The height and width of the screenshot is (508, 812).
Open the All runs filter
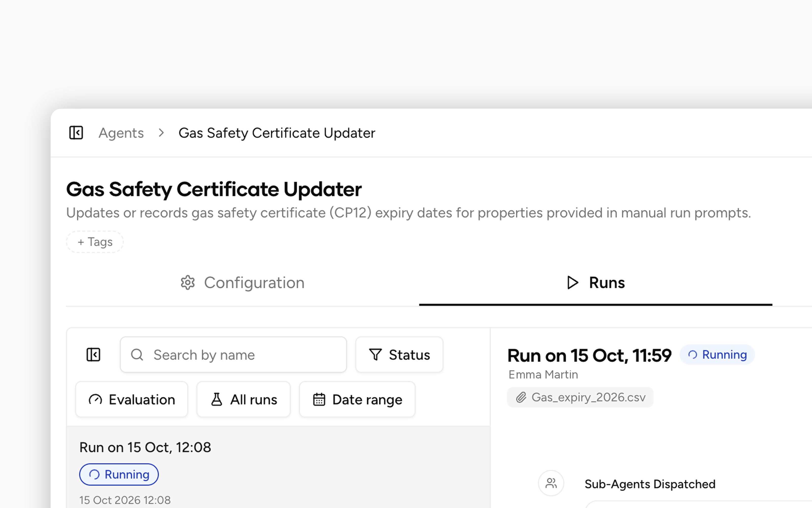pos(244,400)
